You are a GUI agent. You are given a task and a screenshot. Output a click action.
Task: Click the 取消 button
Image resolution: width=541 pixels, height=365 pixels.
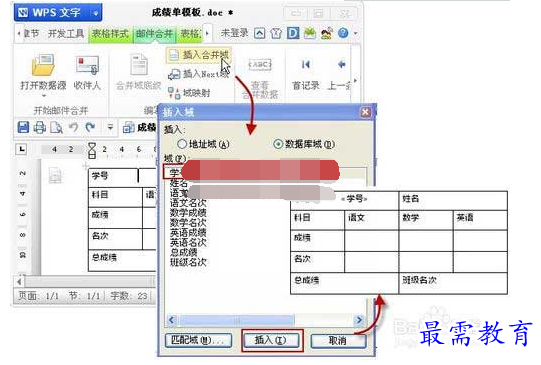337,341
